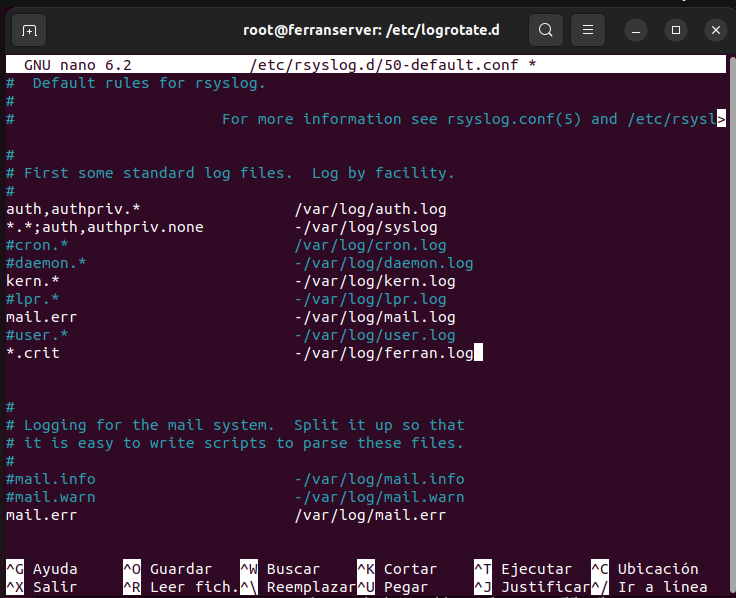Maximize the terminal window
736x598 pixels.
[676, 30]
